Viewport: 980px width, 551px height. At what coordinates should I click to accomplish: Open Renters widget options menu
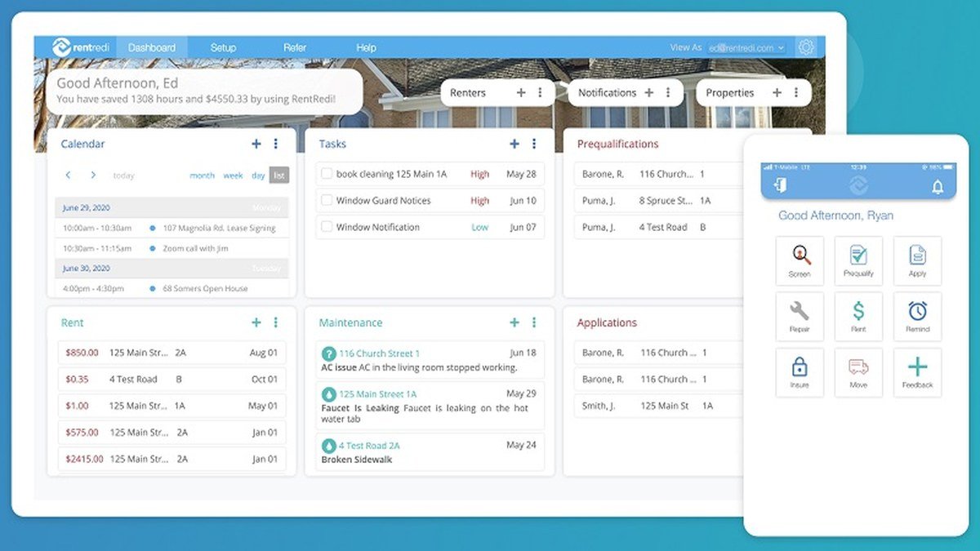540,93
